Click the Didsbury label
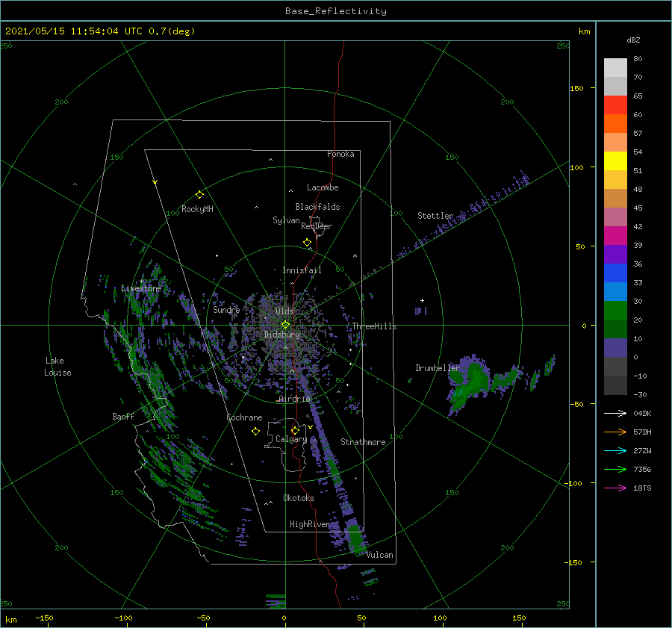Viewport: 672px width, 628px height. pos(281,335)
